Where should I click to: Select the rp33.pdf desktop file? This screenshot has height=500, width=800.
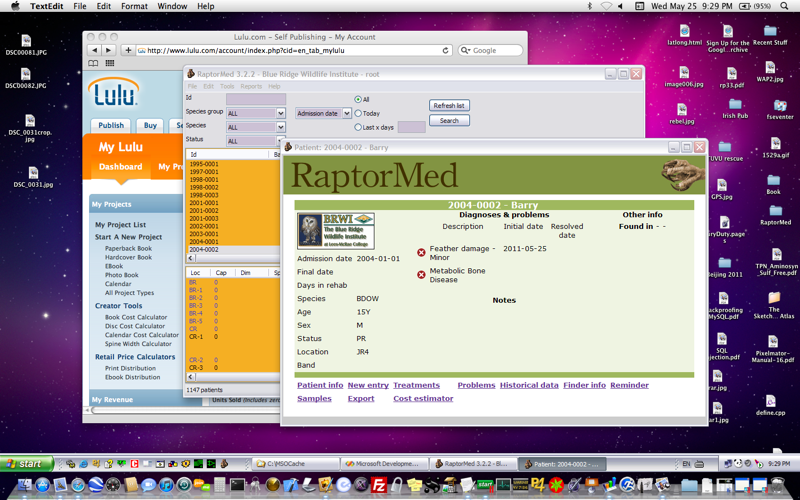point(732,77)
